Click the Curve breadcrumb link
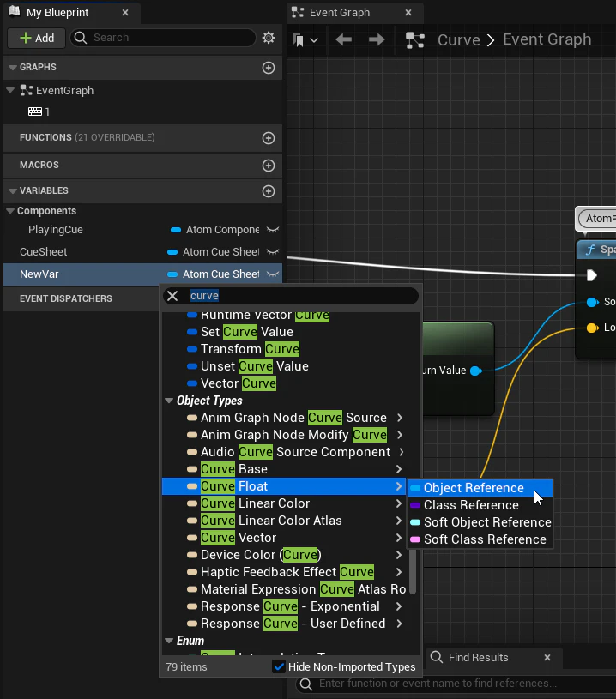The image size is (616, 699). click(x=458, y=39)
